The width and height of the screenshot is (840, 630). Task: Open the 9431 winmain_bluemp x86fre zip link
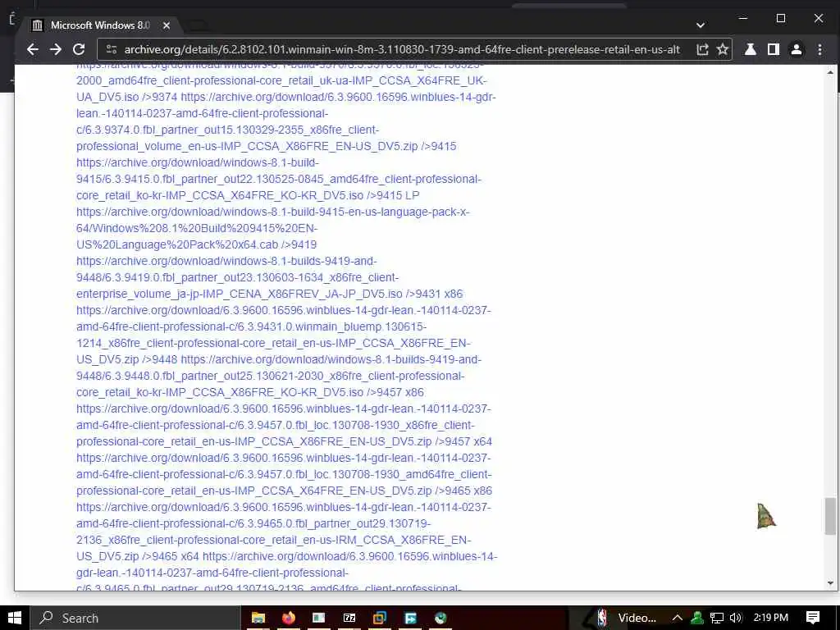coord(283,335)
